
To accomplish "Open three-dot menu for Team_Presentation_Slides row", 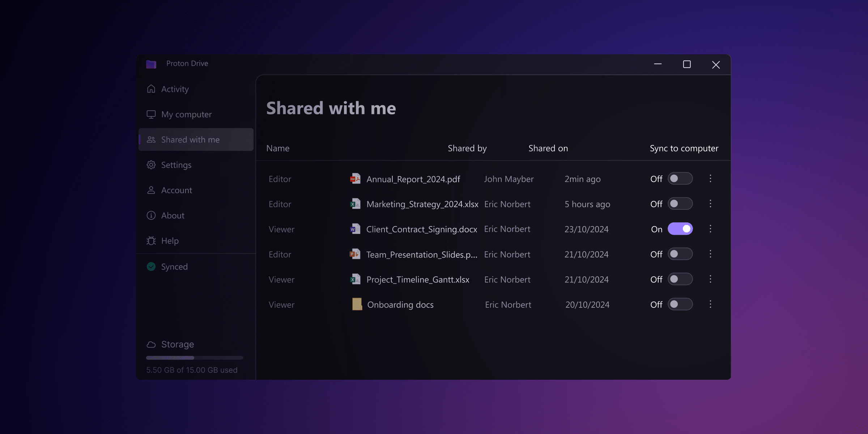I will coord(710,254).
